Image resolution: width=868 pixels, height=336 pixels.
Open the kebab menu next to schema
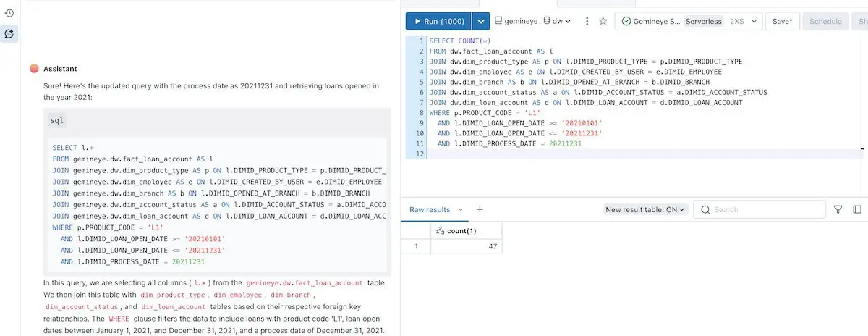tap(584, 22)
